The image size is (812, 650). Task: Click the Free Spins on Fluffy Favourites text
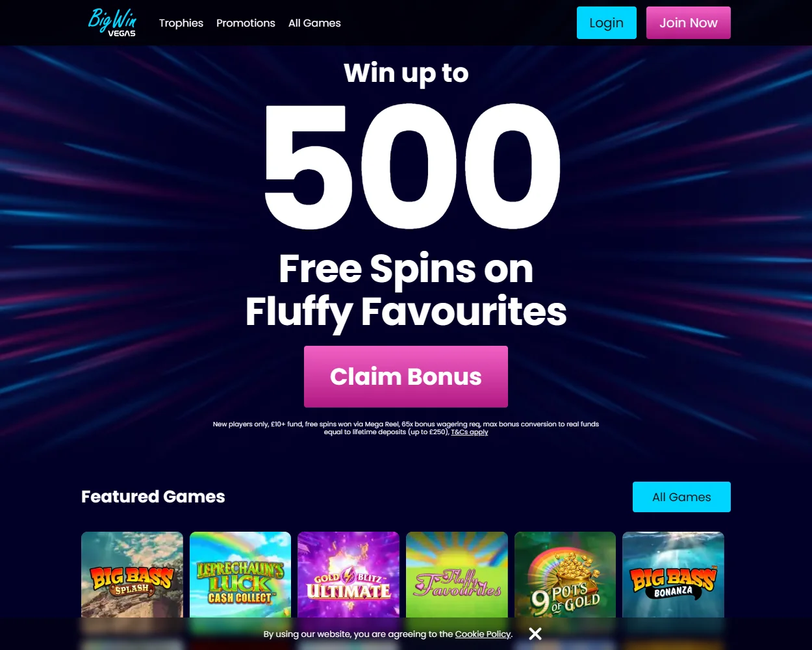point(406,290)
